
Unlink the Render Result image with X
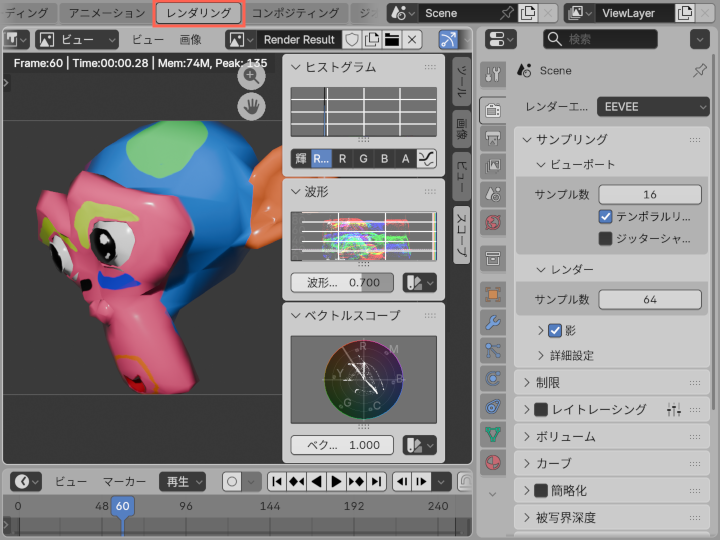[x=412, y=40]
